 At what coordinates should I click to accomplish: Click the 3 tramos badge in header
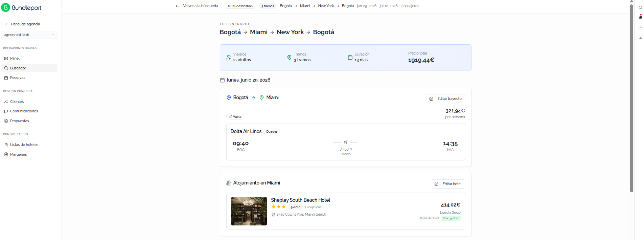(x=268, y=6)
